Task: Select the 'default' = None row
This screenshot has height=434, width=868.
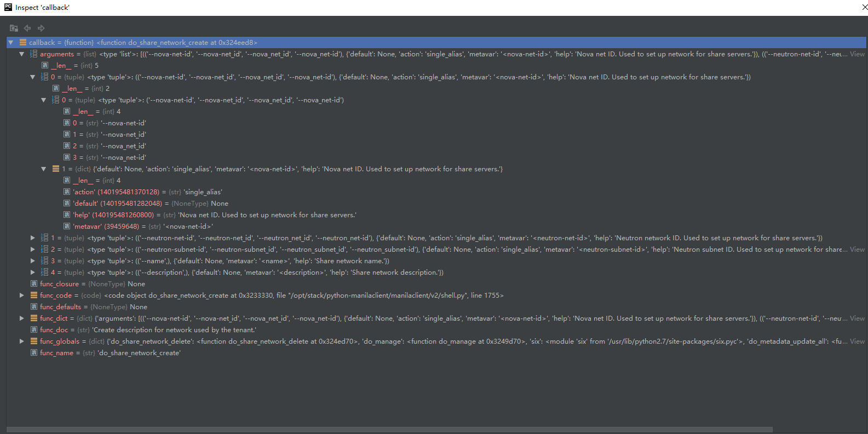Action: click(436, 203)
